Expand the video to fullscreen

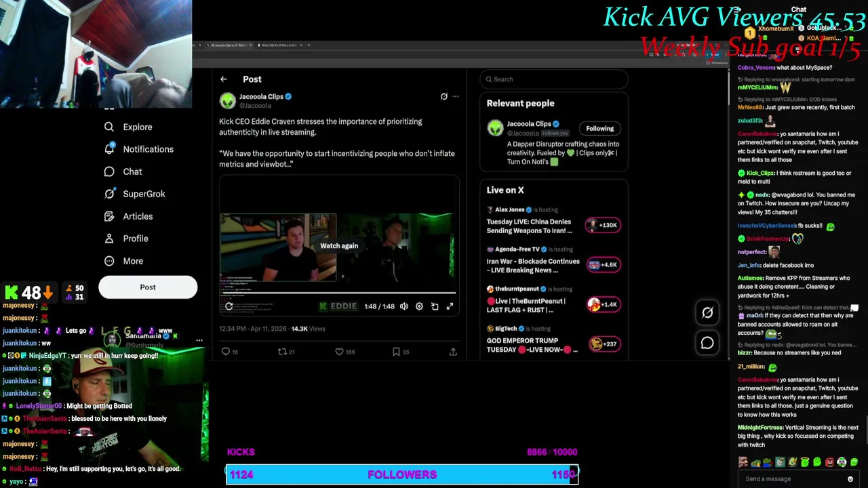(x=450, y=306)
